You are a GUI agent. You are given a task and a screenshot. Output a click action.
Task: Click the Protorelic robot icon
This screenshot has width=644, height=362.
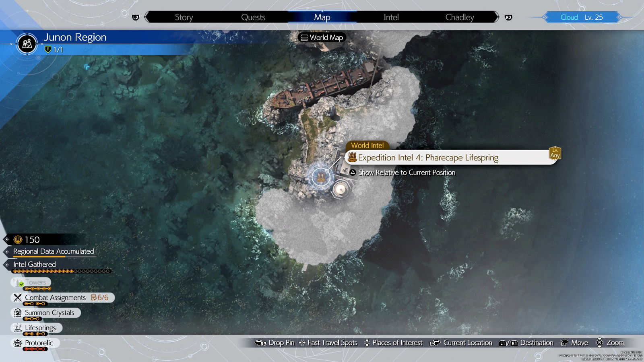point(18,343)
